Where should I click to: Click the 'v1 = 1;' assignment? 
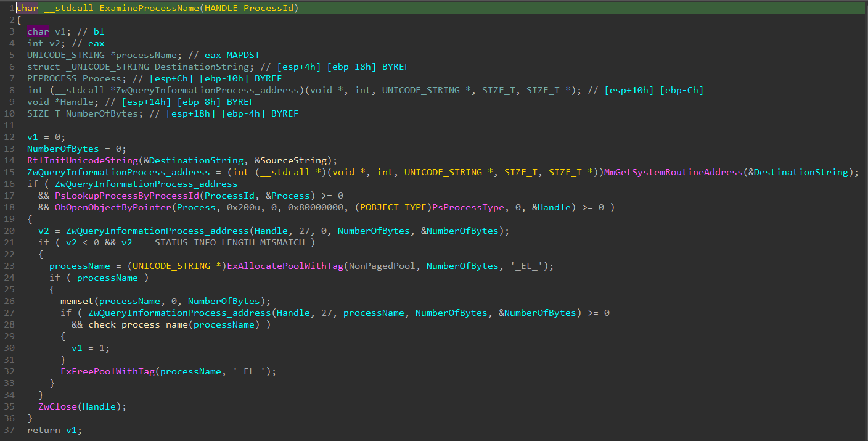[91, 348]
